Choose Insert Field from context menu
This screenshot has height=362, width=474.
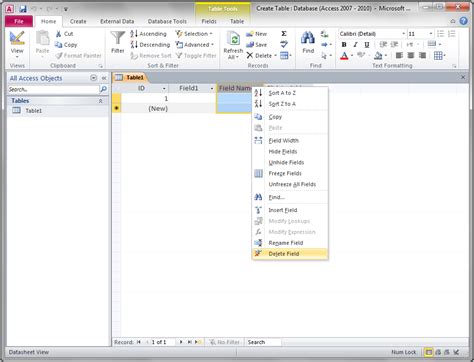[x=290, y=210]
